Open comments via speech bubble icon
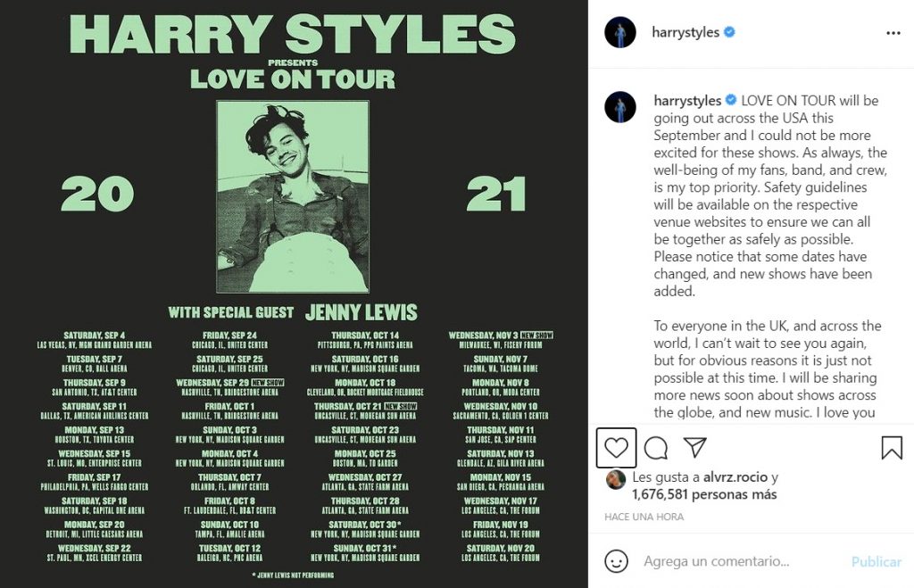Screen dimensions: 914x588 pyautogui.click(x=656, y=448)
